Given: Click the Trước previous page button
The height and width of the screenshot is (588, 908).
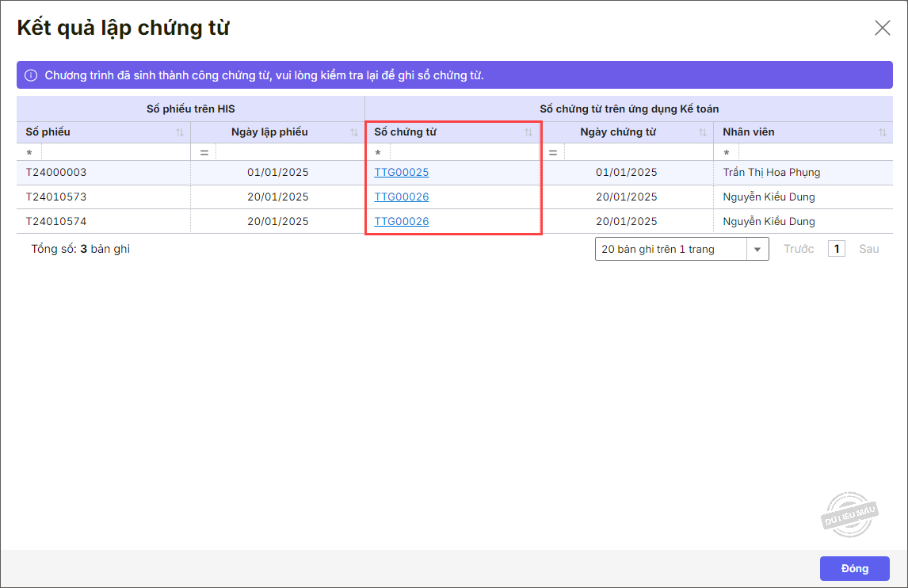Looking at the screenshot, I should [x=799, y=249].
